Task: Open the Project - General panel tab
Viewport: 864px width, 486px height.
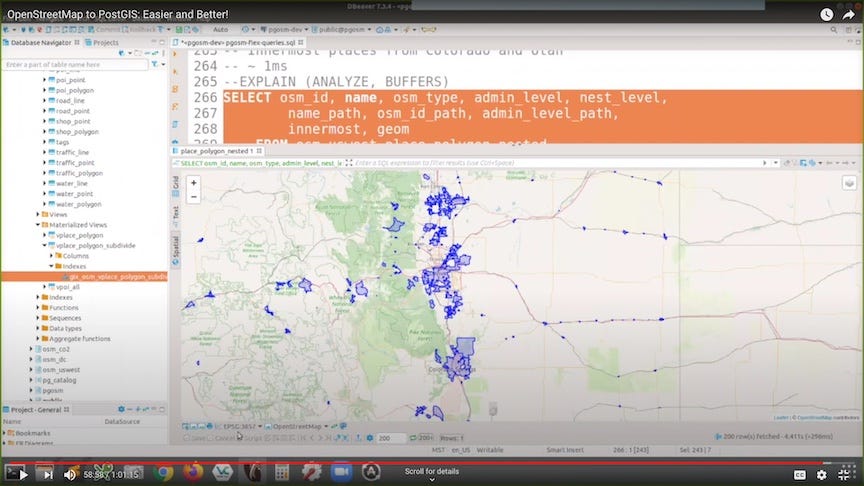Action: (x=36, y=409)
